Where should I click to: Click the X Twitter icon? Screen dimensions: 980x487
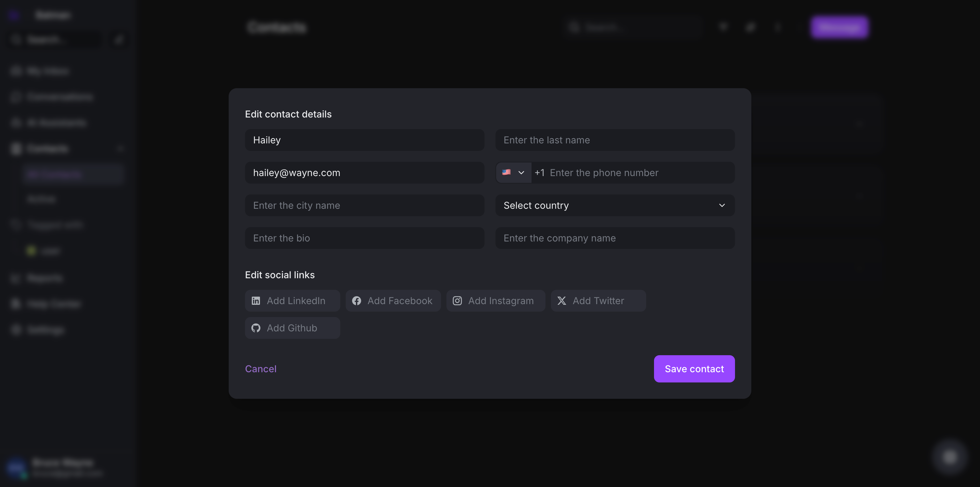coord(561,301)
